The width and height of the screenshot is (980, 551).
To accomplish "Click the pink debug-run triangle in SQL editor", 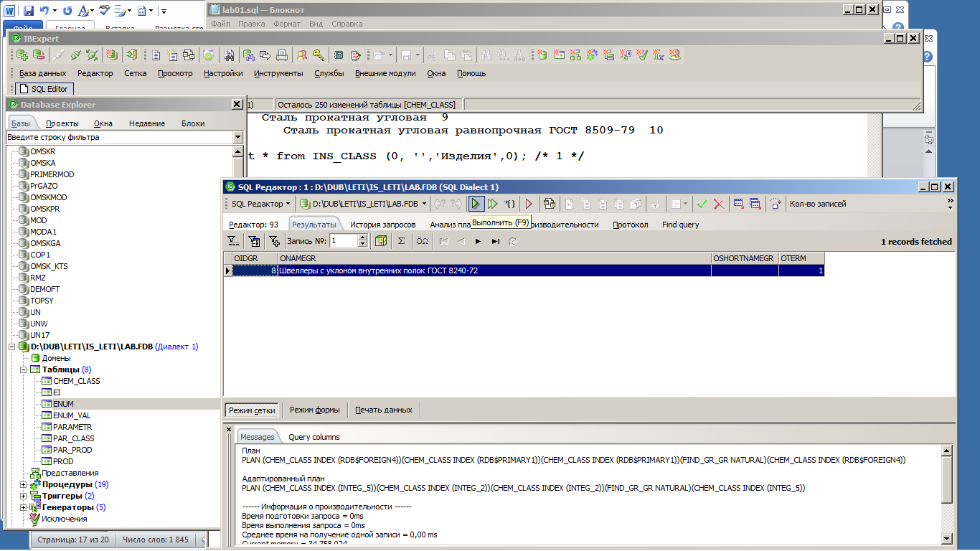I will coord(529,204).
